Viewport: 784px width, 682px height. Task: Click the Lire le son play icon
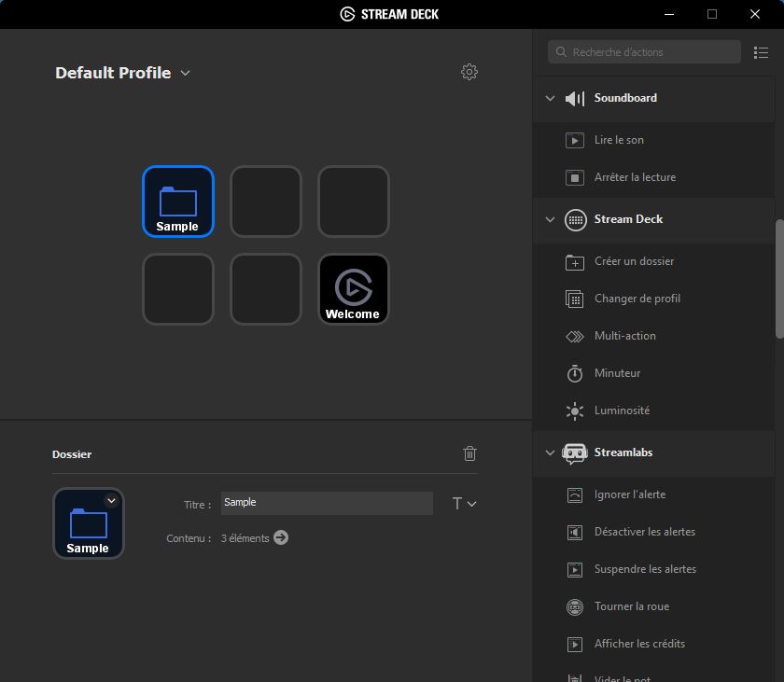click(575, 140)
